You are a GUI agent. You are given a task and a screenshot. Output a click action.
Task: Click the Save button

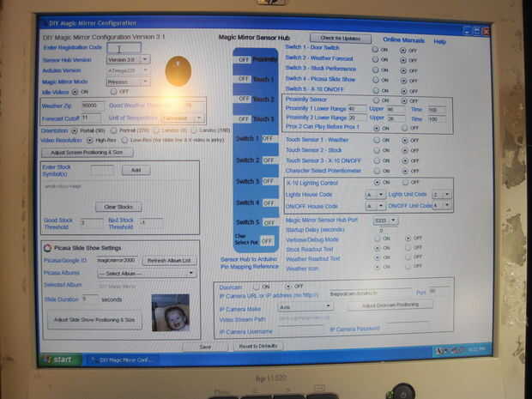[205, 347]
